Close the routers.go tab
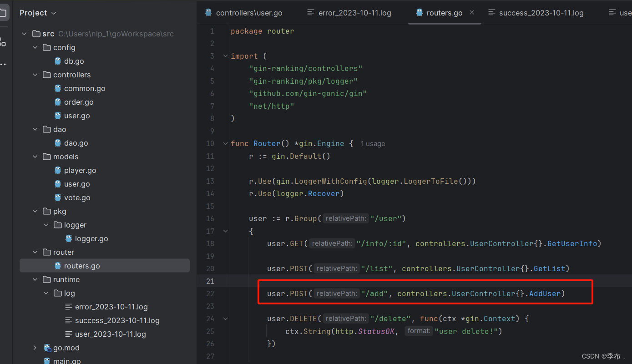Screen dimensions: 632x364 pyautogui.click(x=472, y=12)
